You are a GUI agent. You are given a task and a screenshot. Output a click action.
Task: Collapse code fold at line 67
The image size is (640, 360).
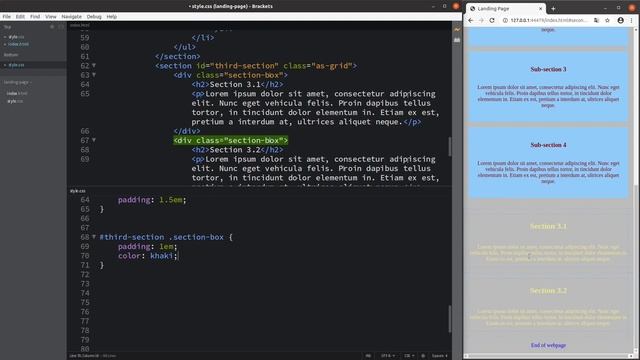tap(94, 140)
